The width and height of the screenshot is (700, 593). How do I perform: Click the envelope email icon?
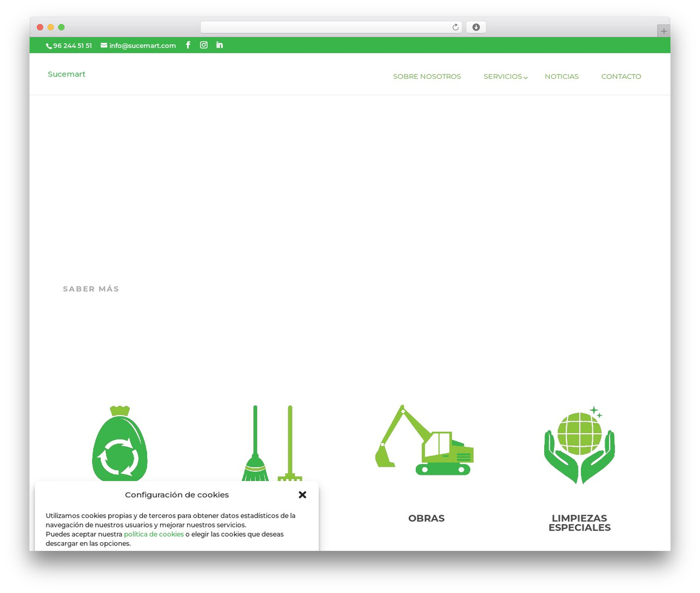(x=104, y=45)
